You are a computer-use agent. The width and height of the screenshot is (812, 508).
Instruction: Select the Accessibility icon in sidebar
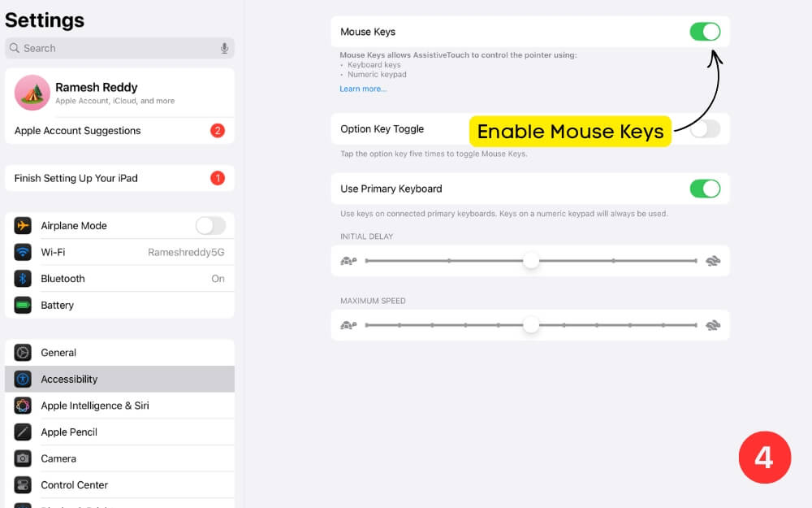(25, 379)
